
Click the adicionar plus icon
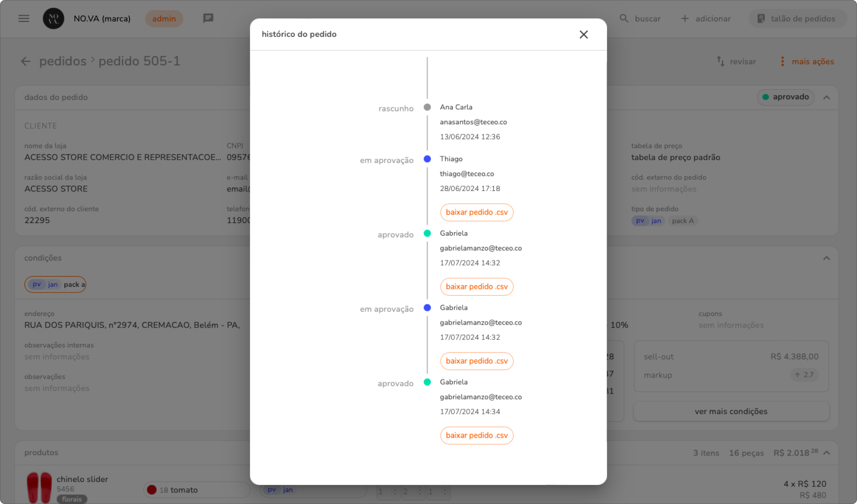[x=685, y=19]
